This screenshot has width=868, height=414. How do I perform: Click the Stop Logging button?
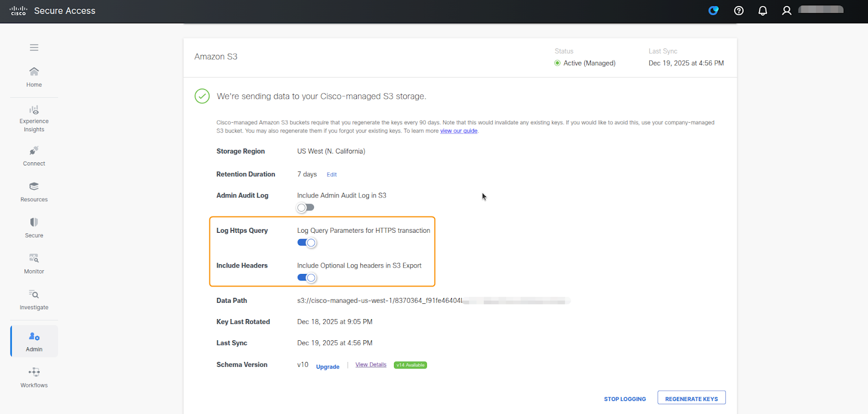pos(624,399)
